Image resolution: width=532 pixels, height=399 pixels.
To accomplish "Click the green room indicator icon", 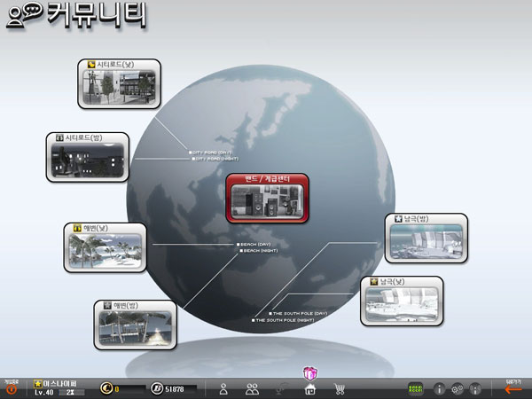I will [x=414, y=388].
